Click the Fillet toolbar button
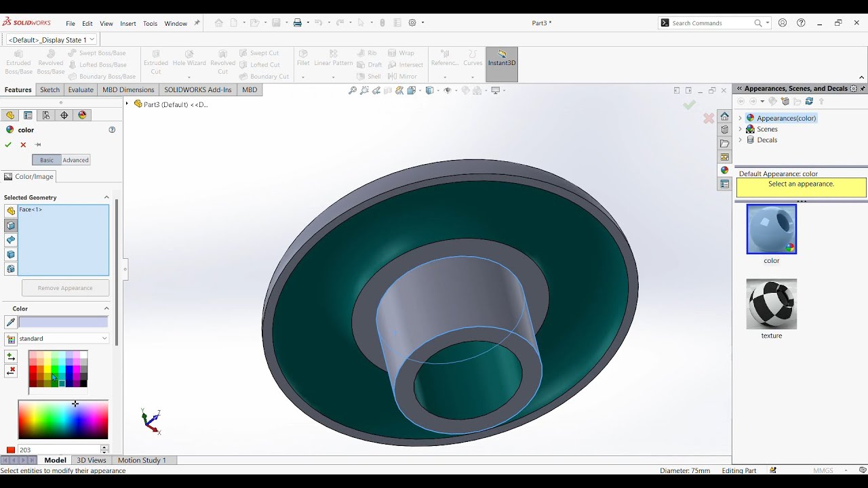This screenshot has width=868, height=488. click(303, 58)
